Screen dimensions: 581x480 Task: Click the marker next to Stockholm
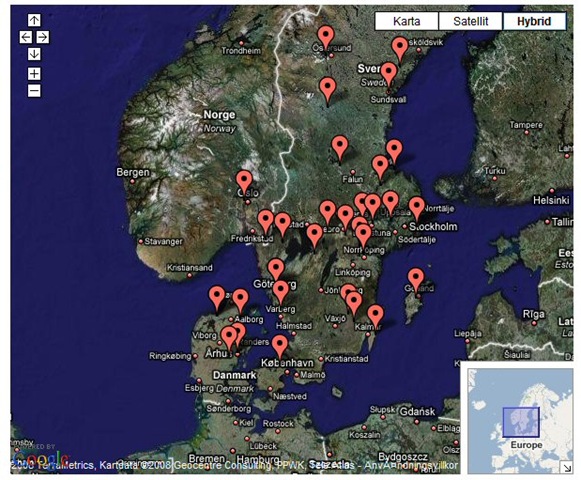(x=416, y=209)
